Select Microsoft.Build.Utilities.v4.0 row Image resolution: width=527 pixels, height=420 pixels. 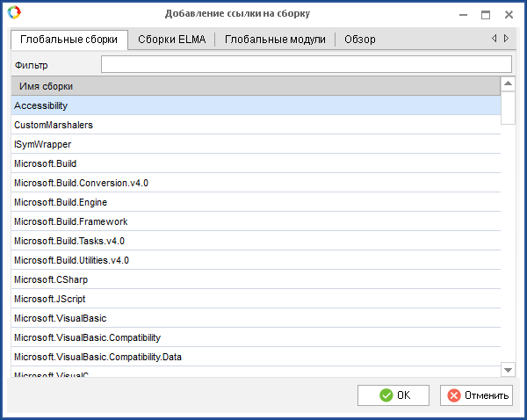coord(256,260)
